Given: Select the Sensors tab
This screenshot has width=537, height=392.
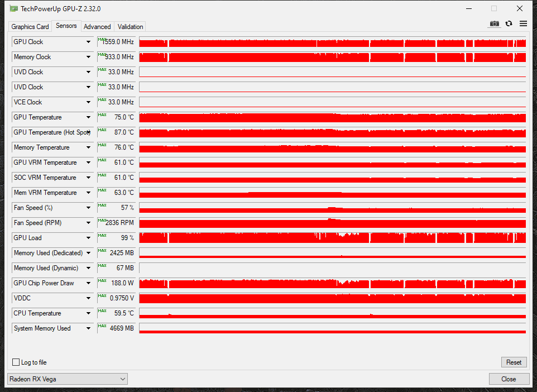Looking at the screenshot, I should (x=66, y=26).
